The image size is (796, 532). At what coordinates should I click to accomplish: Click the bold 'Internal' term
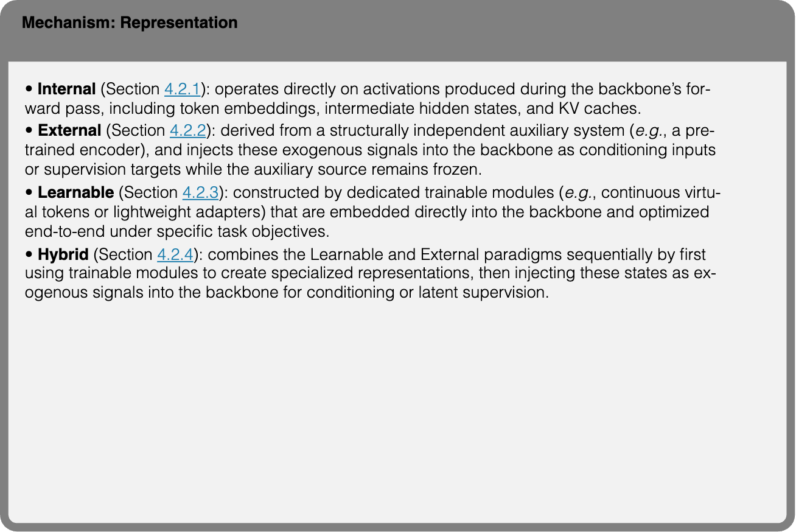coord(67,89)
